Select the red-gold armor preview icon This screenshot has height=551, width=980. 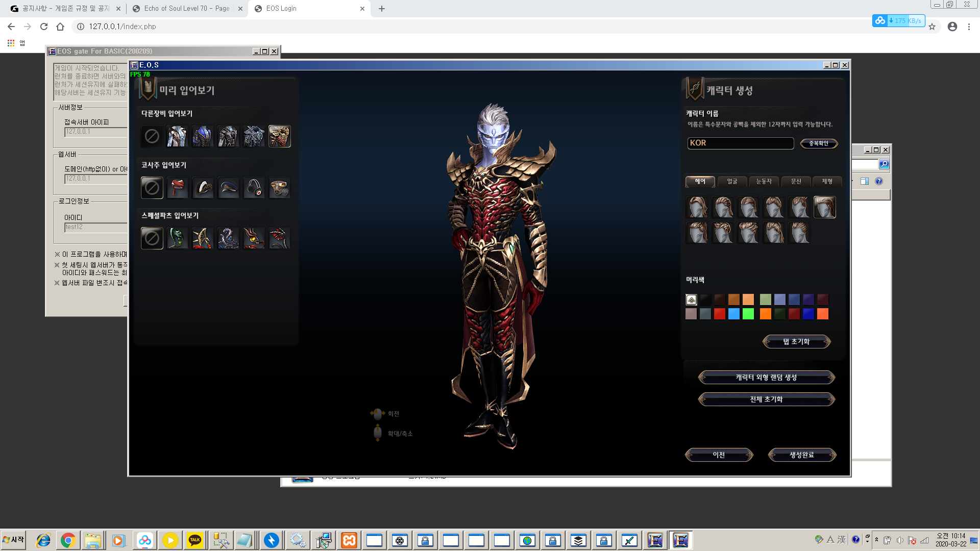(x=279, y=136)
